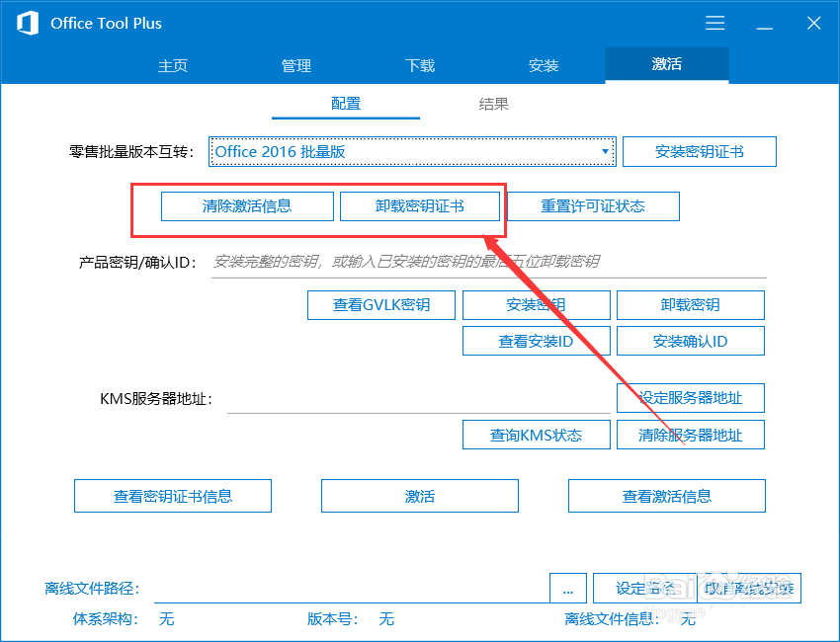Click the 清除服务器地址 button
Image resolution: width=840 pixels, height=642 pixels.
coord(691,435)
